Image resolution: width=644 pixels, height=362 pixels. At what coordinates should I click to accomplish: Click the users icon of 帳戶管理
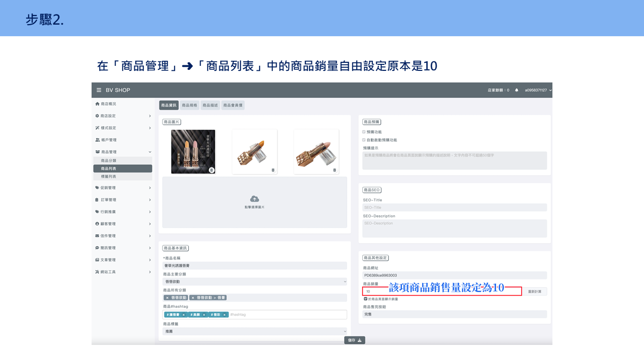(x=97, y=140)
